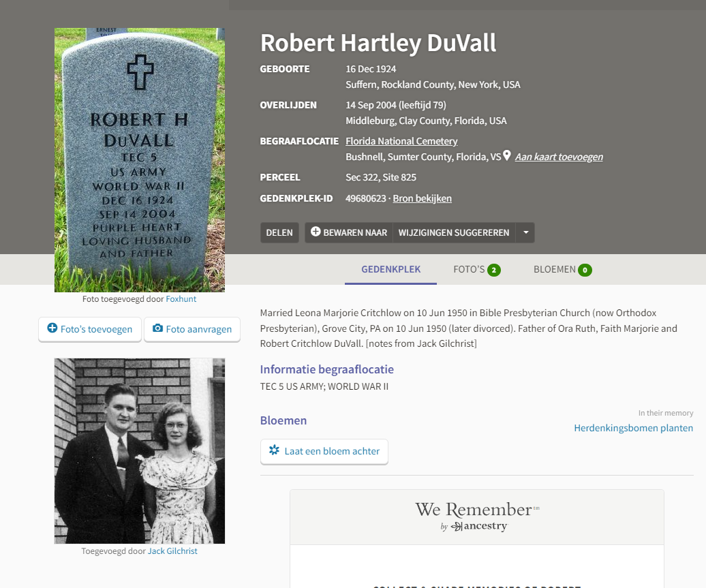
Task: Click the map pin icon next to VS
Action: 507,155
